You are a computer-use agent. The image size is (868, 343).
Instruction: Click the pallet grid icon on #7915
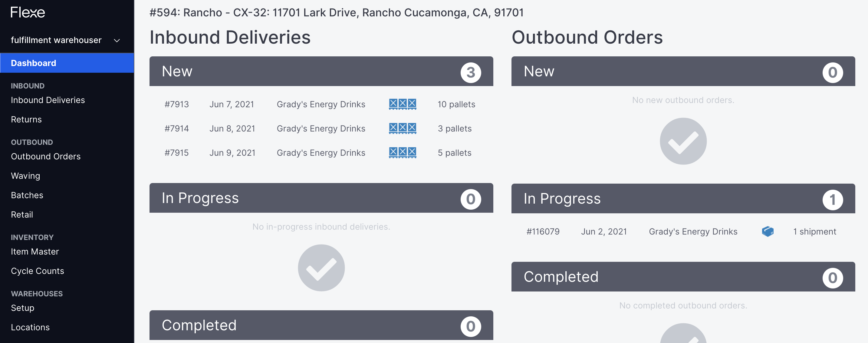(x=402, y=152)
